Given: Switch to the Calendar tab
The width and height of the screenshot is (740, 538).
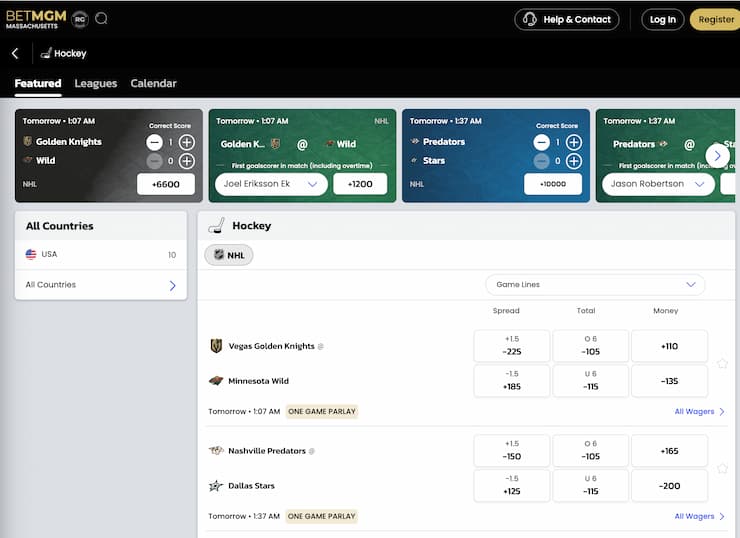Looking at the screenshot, I should tap(153, 84).
